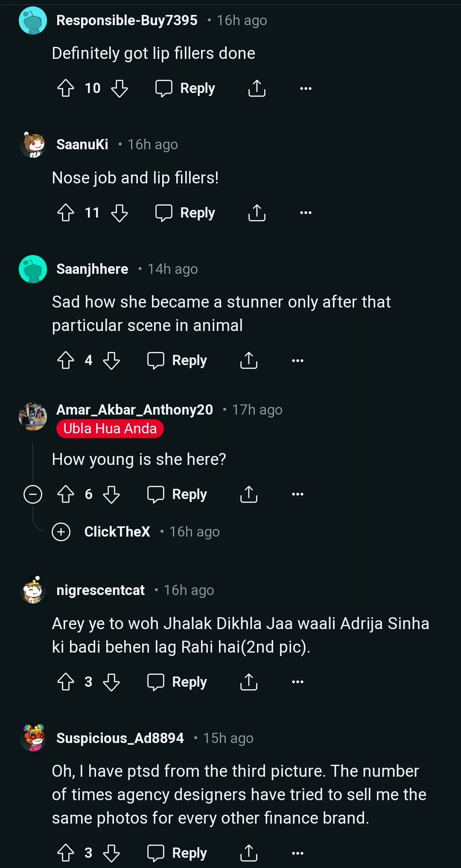Share Responsible-Buy7395's comment
Image resolution: width=461 pixels, height=868 pixels.
257,88
